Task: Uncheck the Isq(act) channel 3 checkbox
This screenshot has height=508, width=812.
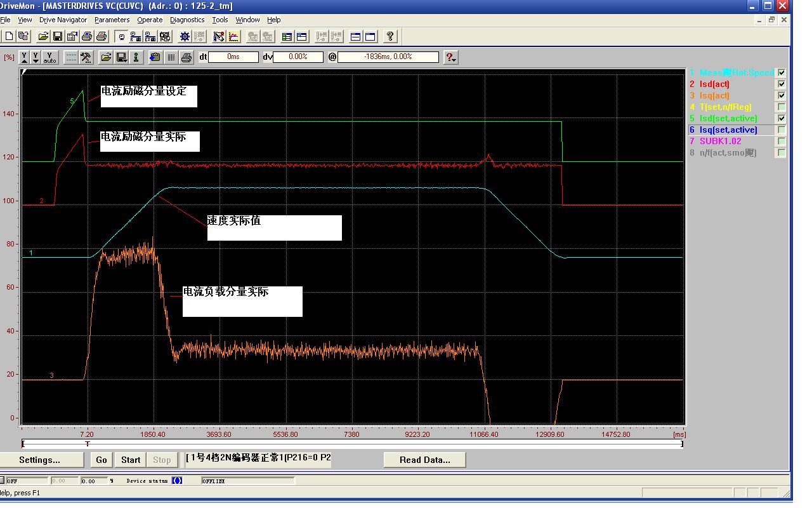Action: tap(782, 95)
